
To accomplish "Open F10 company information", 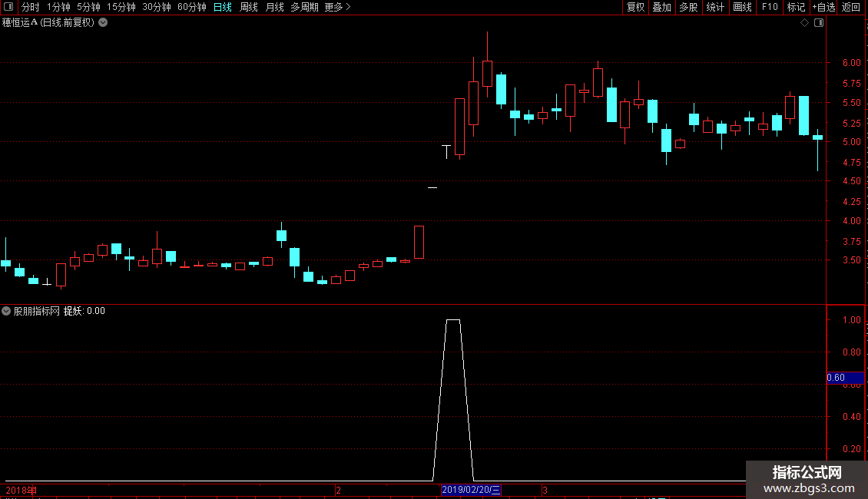I will click(770, 7).
